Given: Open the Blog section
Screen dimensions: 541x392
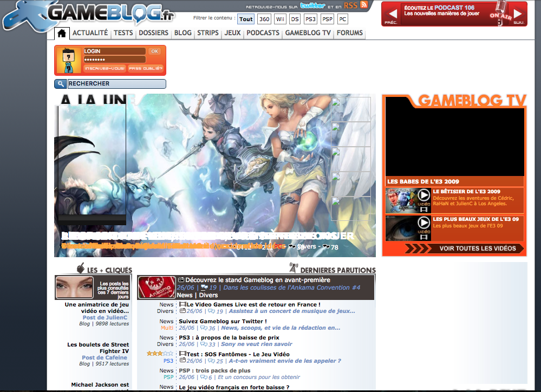Looking at the screenshot, I should pyautogui.click(x=183, y=33).
